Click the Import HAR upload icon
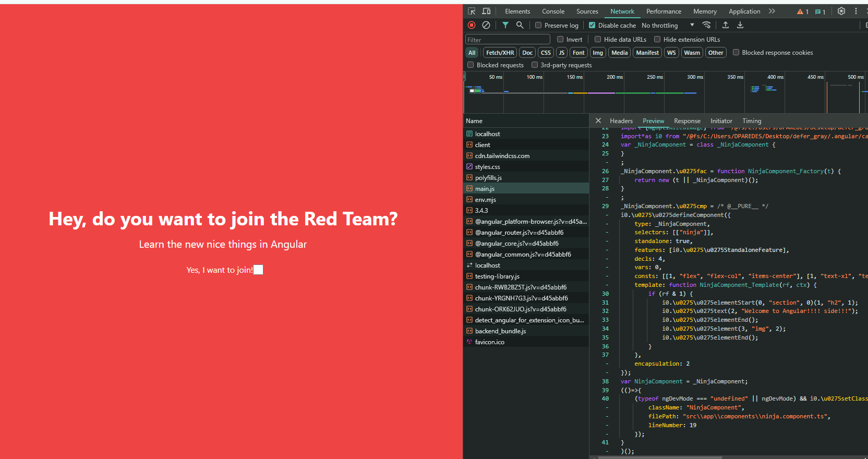868x459 pixels. 726,25
